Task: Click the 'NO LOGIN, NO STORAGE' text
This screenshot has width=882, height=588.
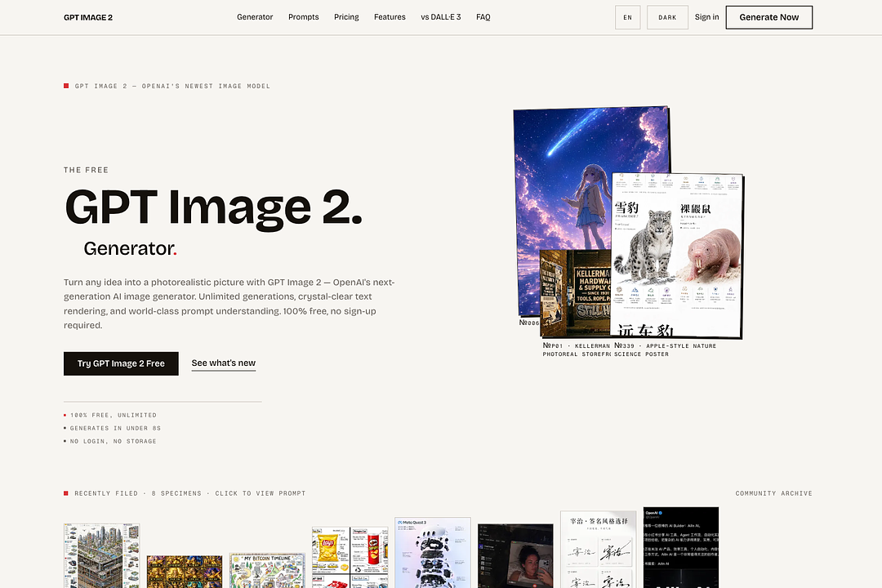Action: (114, 441)
